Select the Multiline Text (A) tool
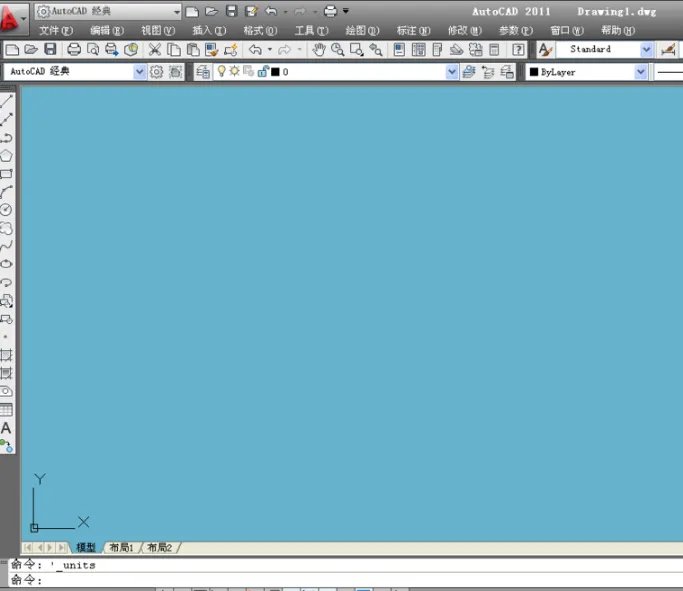683x591 pixels. (x=7, y=428)
